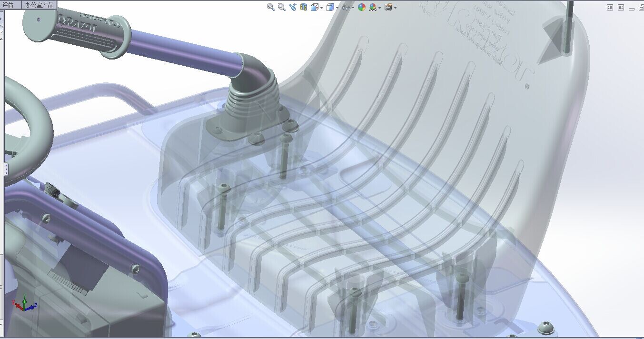The image size is (644, 339).
Task: Expand the Hide/Show Items dropdown arrow
Action: click(x=353, y=8)
